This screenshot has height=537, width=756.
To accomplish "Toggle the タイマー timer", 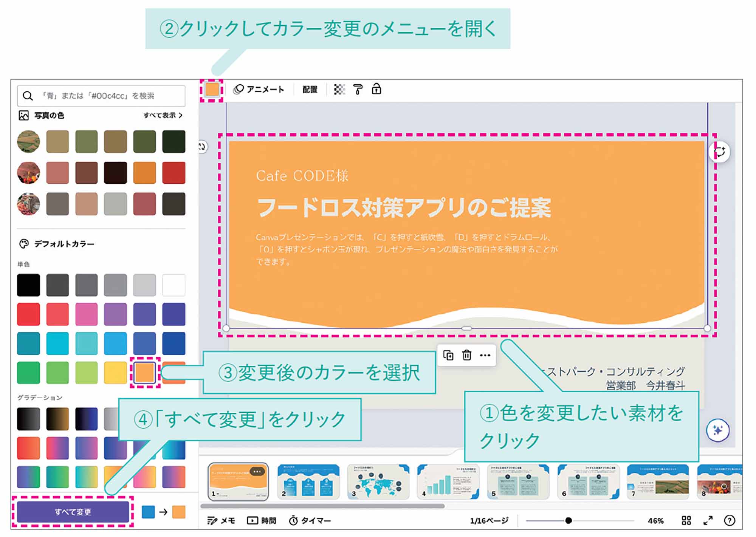I will [x=310, y=521].
